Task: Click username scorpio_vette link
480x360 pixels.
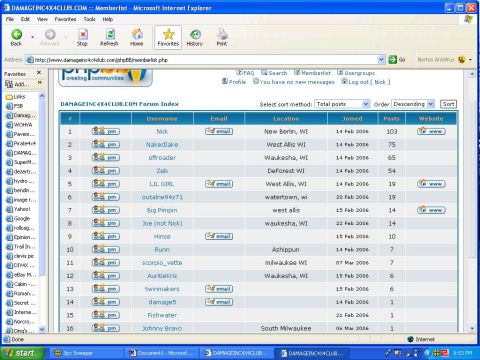Action: click(x=162, y=263)
